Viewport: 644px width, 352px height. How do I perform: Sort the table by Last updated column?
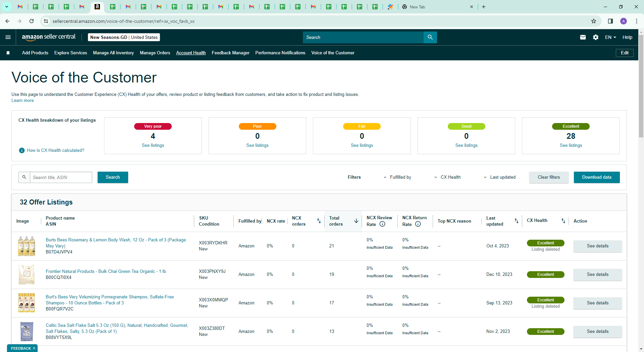coord(517,221)
